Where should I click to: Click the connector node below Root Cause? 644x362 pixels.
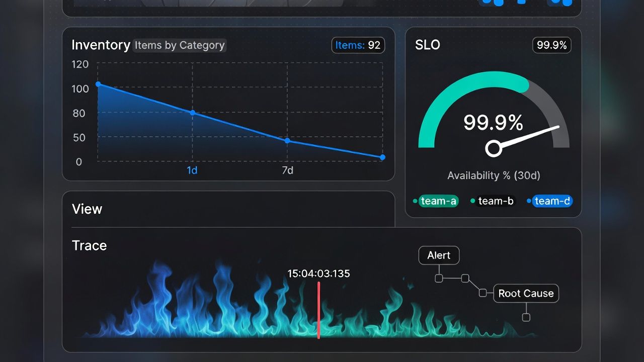[526, 317]
